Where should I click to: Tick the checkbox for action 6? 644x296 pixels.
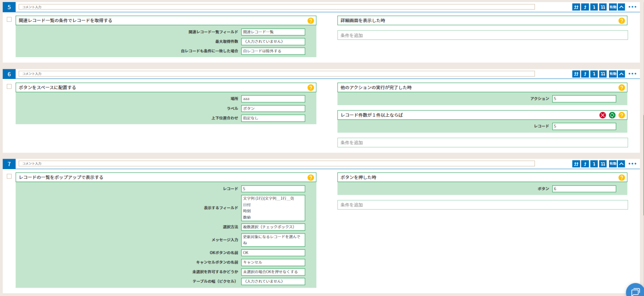pos(9,86)
